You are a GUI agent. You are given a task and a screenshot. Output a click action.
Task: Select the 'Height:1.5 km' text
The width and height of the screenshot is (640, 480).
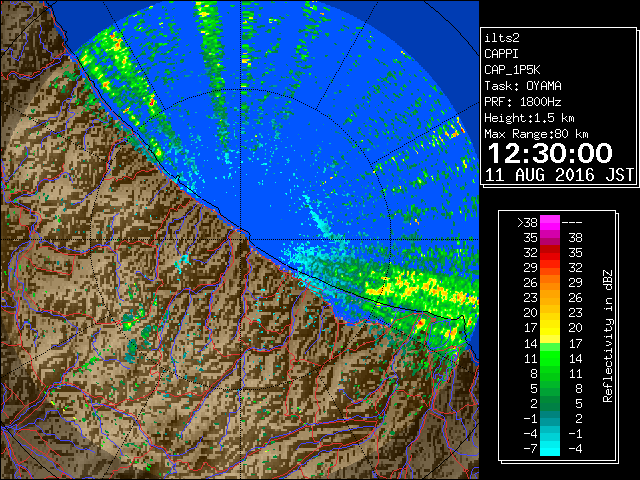click(x=529, y=118)
